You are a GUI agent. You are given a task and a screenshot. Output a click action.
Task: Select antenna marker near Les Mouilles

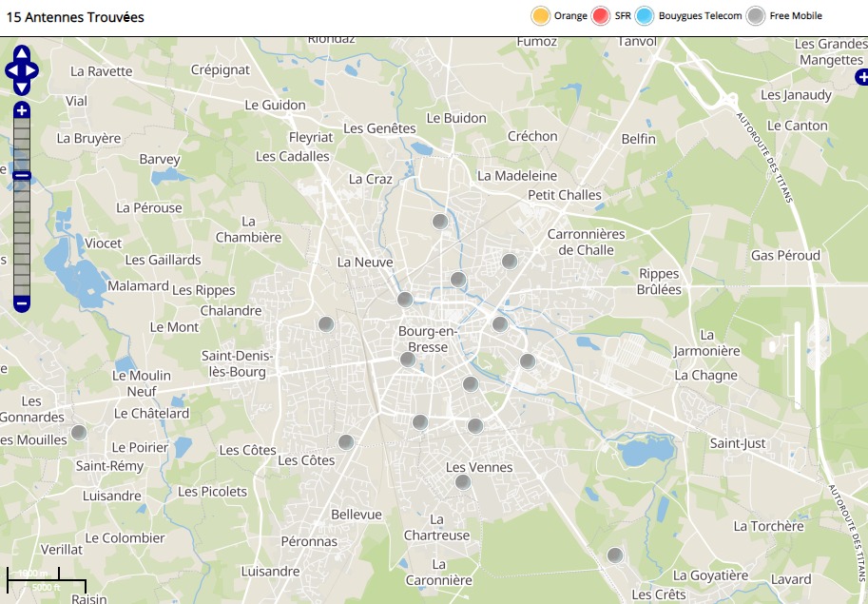point(79,433)
